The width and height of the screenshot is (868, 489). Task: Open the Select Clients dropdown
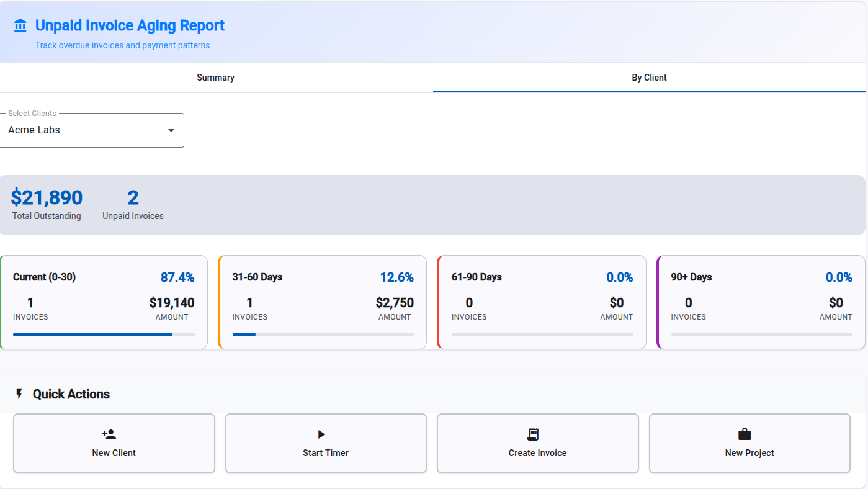91,130
